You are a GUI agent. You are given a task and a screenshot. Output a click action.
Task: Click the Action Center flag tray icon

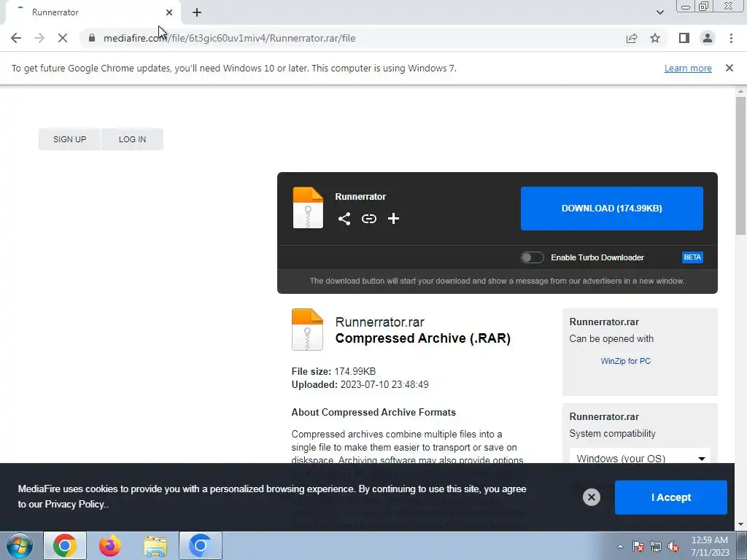tap(638, 546)
